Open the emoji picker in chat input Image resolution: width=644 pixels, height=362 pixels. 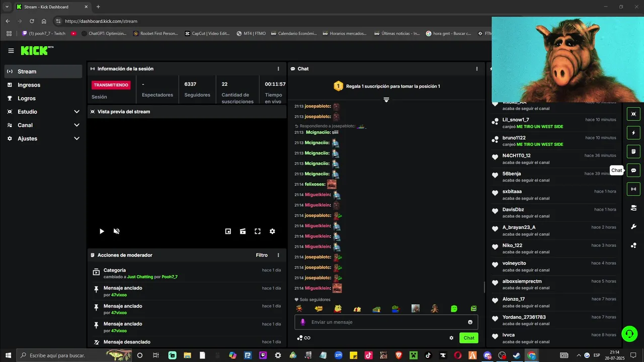[x=470, y=322]
